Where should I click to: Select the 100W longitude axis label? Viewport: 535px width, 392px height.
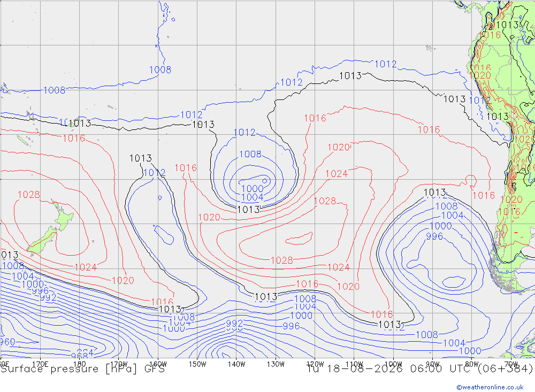click(x=393, y=364)
